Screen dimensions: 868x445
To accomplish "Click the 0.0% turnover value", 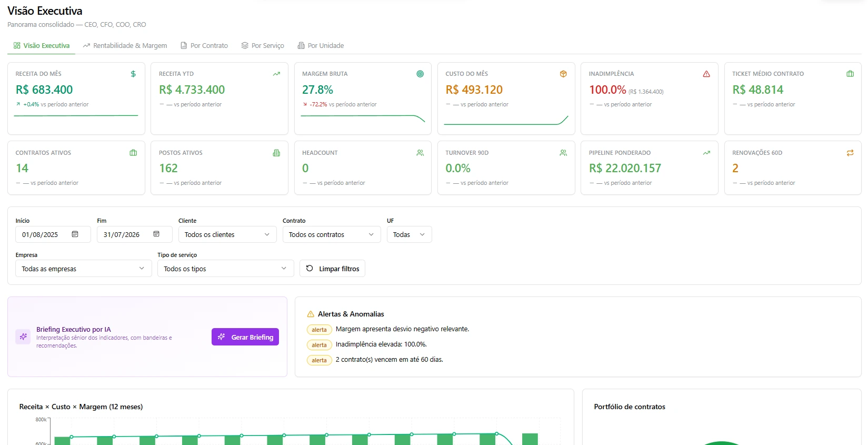I will (458, 168).
